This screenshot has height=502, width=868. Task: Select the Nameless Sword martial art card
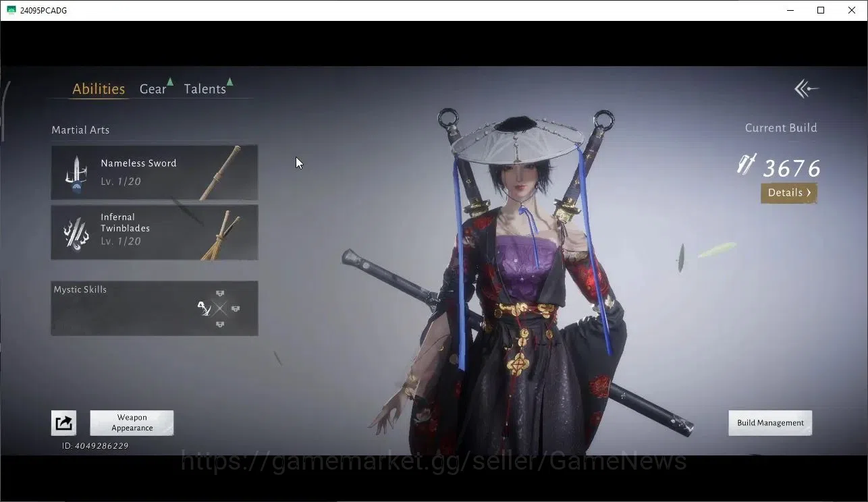pos(155,172)
